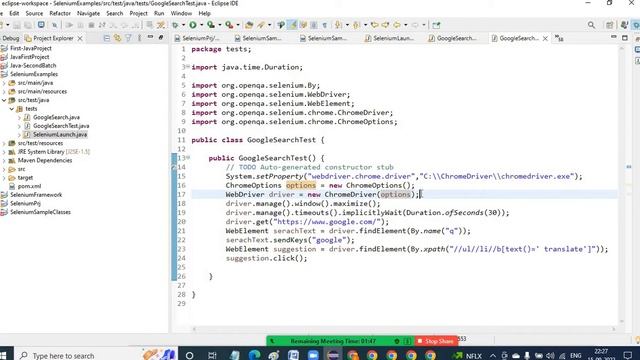Click the Save icon in toolbar
The image size is (640, 360).
17,25
